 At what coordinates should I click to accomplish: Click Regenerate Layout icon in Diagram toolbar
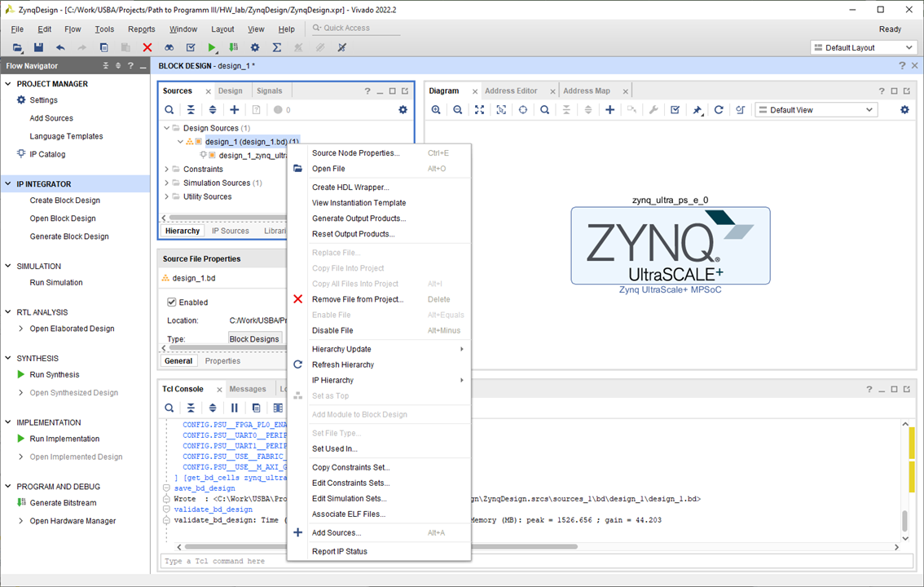tap(719, 110)
